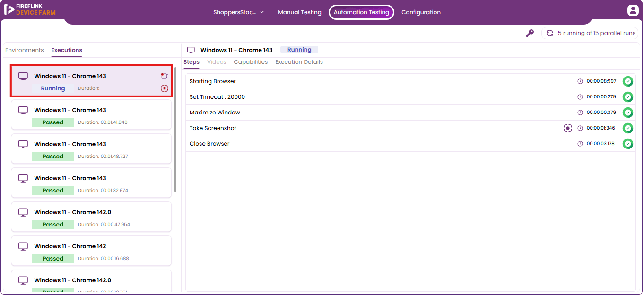Click green check icon for Starting Browser
Image resolution: width=644 pixels, height=296 pixels.
point(627,81)
